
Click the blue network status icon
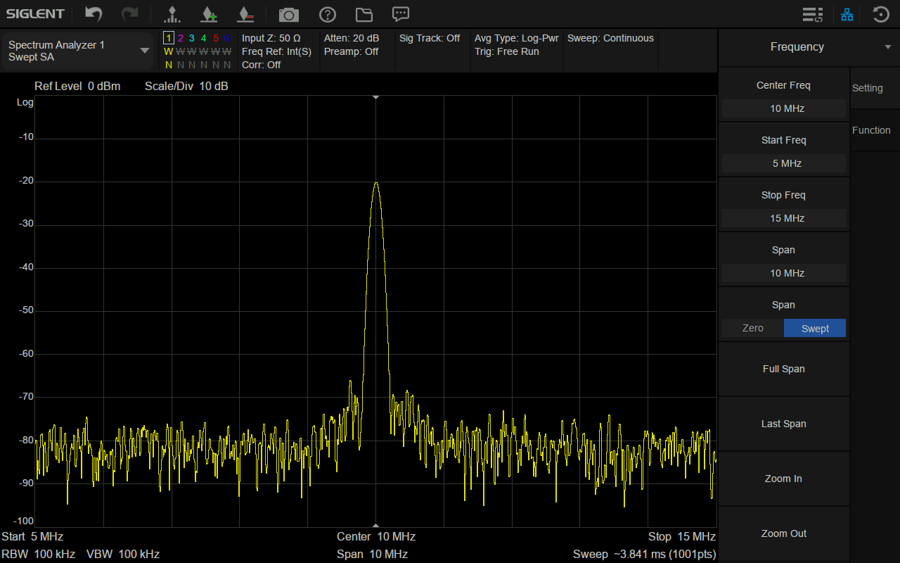coord(847,14)
